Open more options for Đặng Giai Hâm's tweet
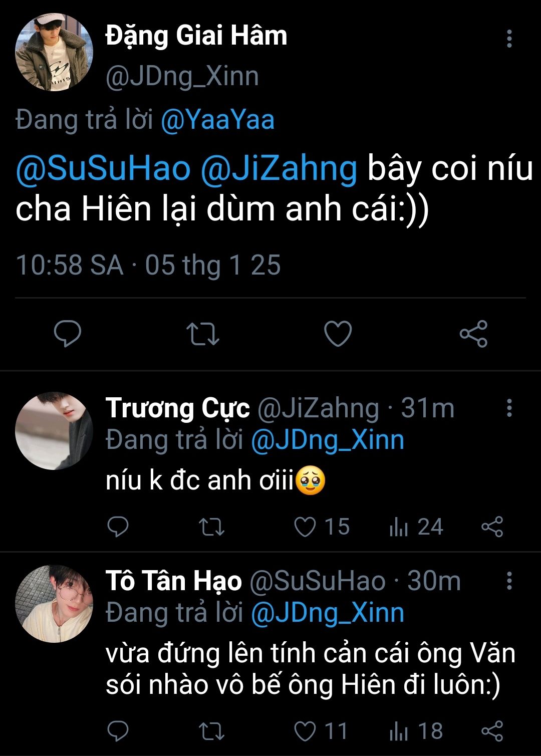This screenshot has height=756, width=541. click(509, 39)
